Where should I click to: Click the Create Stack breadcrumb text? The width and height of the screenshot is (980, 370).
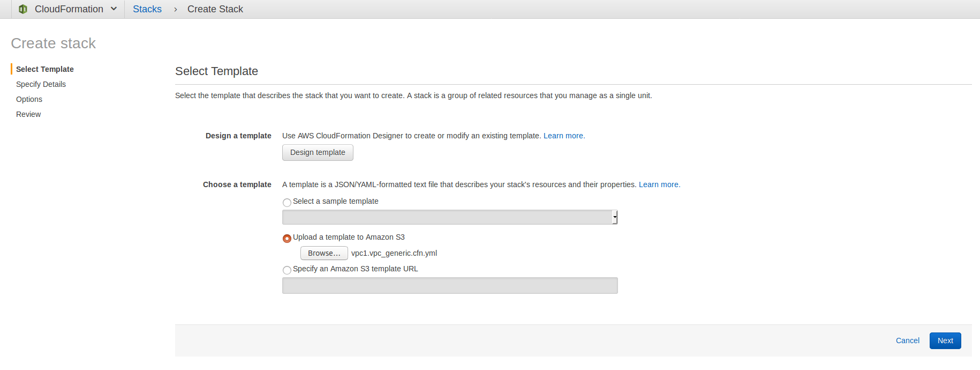coord(215,9)
